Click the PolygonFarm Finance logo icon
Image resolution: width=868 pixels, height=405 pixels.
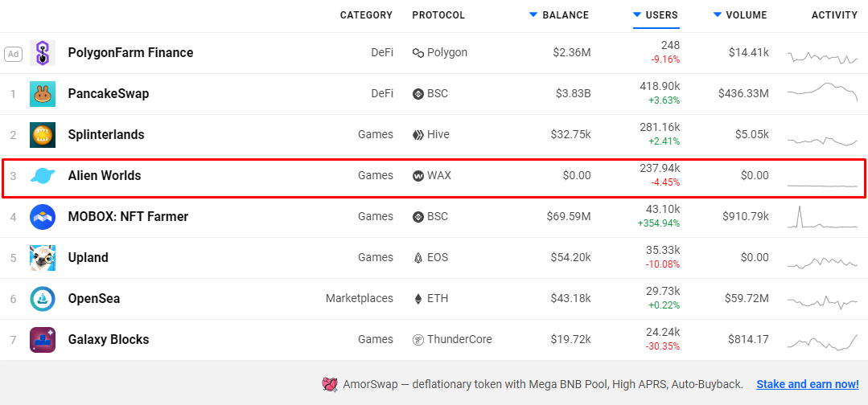click(43, 53)
